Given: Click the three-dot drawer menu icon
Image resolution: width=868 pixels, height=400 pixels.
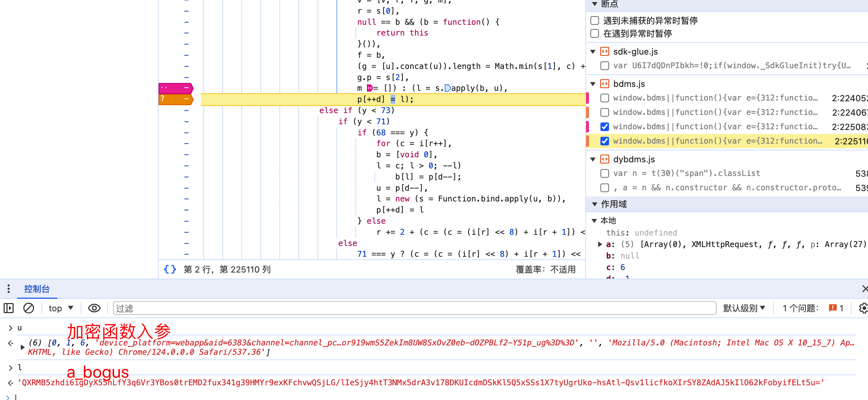Looking at the screenshot, I should pyautogui.click(x=9, y=289).
